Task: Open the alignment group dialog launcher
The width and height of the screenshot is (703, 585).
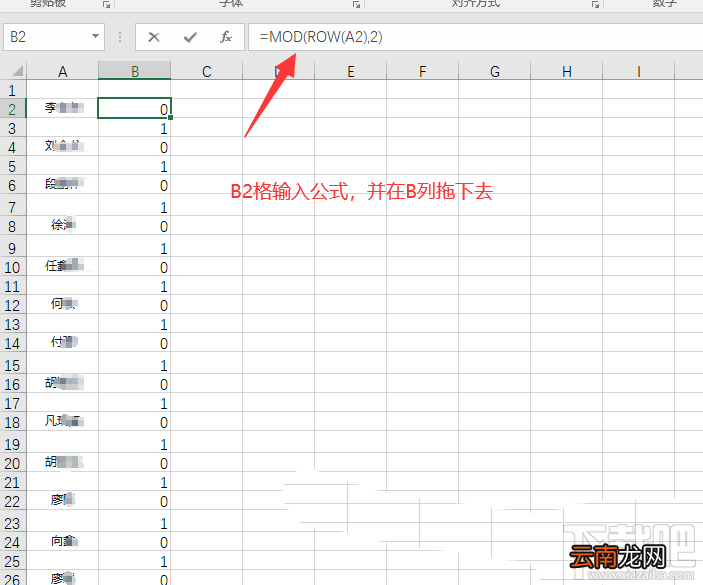Action: click(x=595, y=4)
